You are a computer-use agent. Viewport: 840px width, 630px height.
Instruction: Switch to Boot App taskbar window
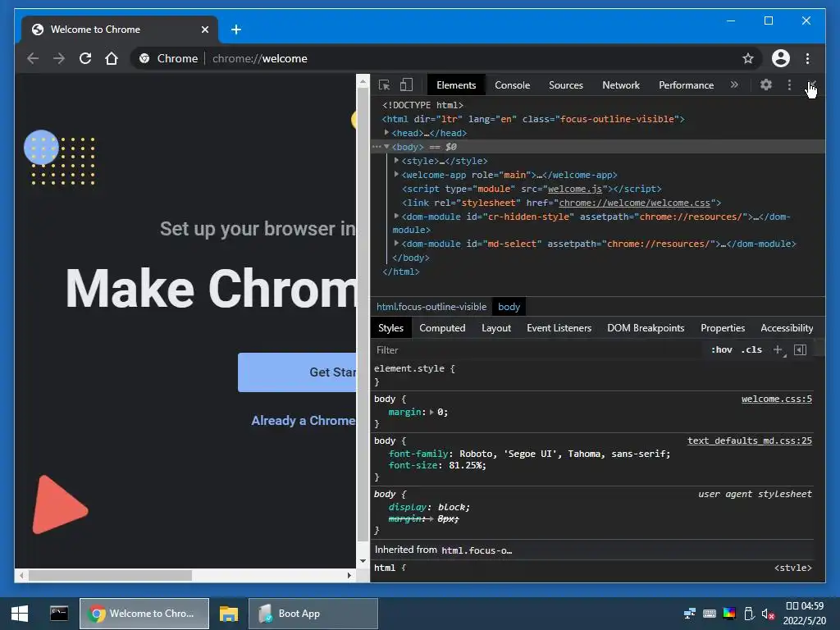tap(313, 614)
